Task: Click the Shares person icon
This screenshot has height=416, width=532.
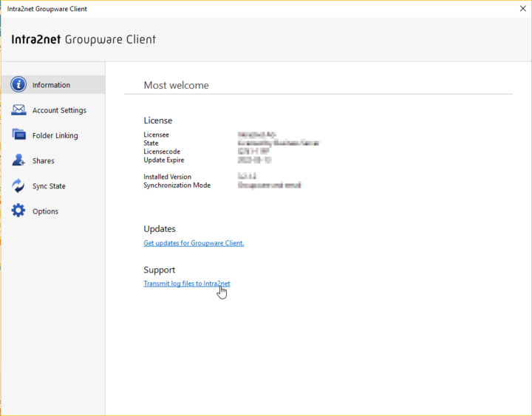Action: pos(18,160)
